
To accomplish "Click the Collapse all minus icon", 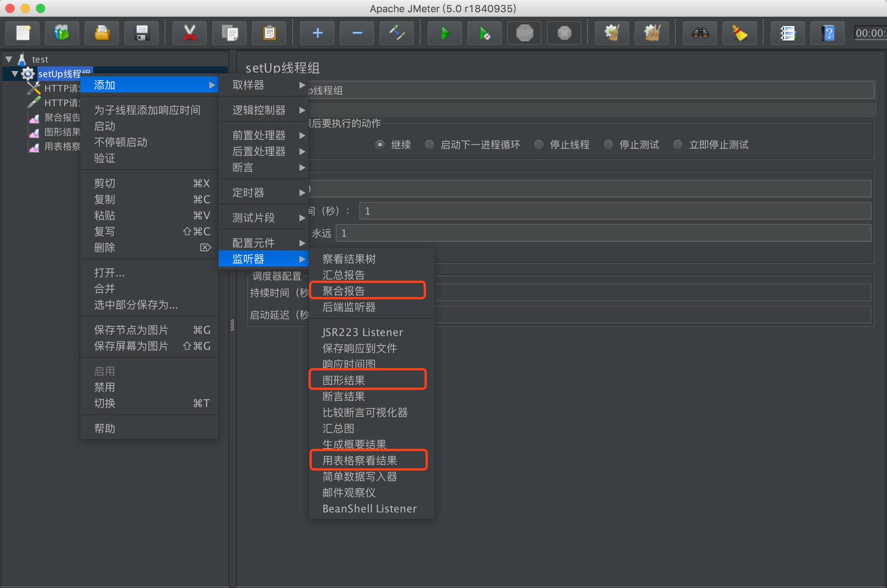I will [x=357, y=33].
